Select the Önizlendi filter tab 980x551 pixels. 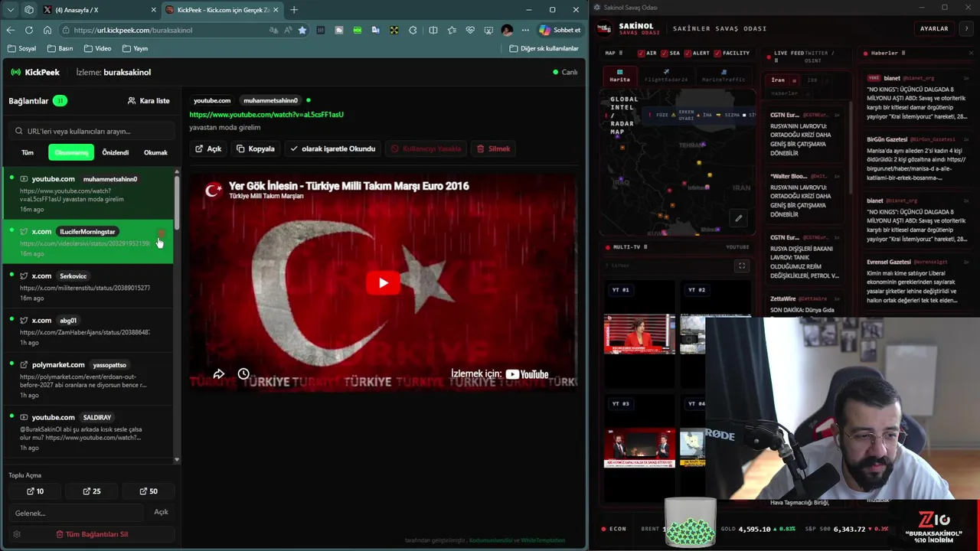pyautogui.click(x=116, y=152)
